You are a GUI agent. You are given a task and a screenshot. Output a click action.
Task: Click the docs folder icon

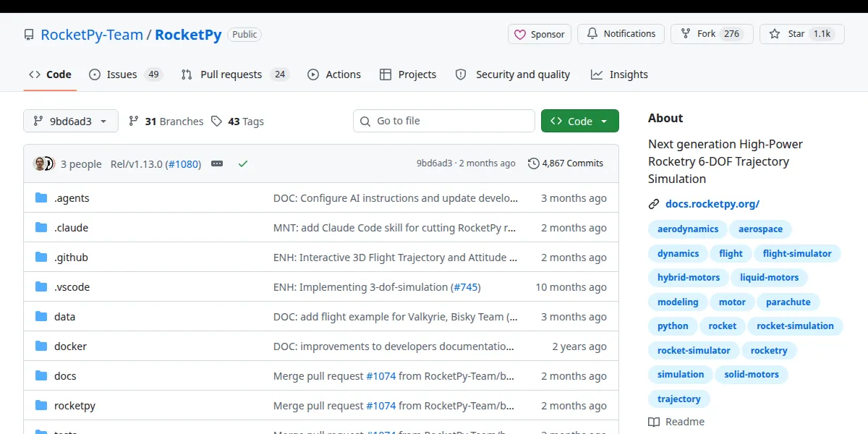(41, 376)
